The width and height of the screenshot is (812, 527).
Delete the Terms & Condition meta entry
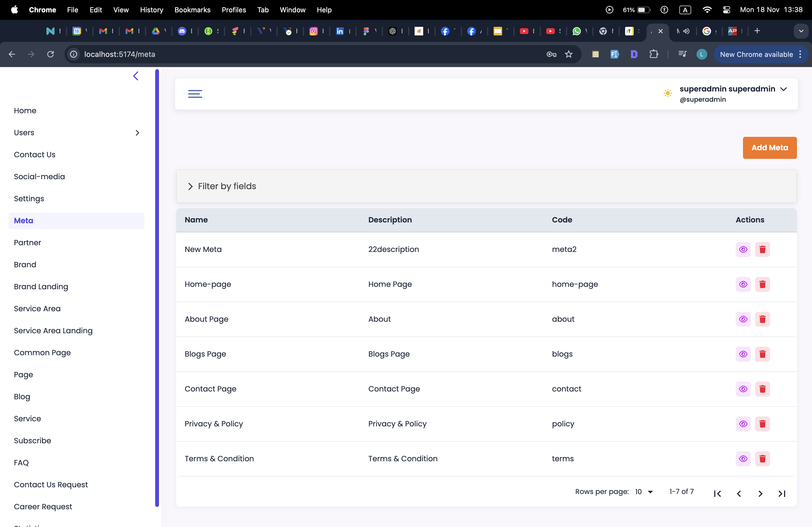[762, 459]
